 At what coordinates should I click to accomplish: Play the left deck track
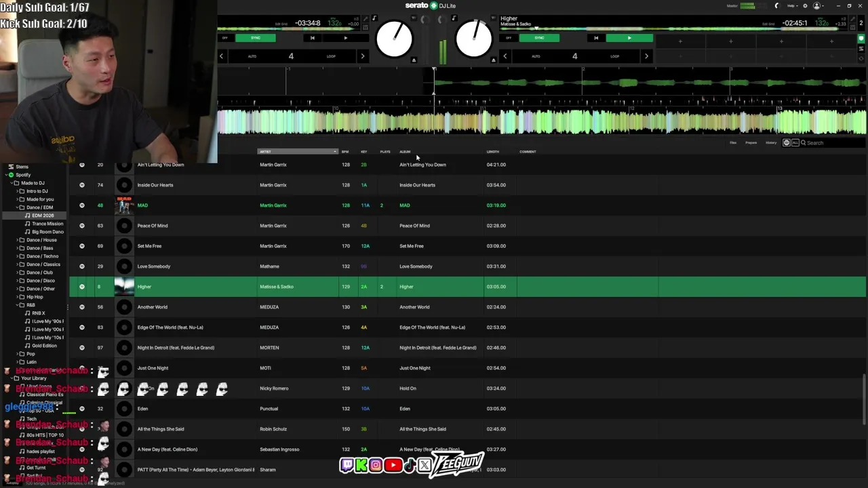pos(346,38)
